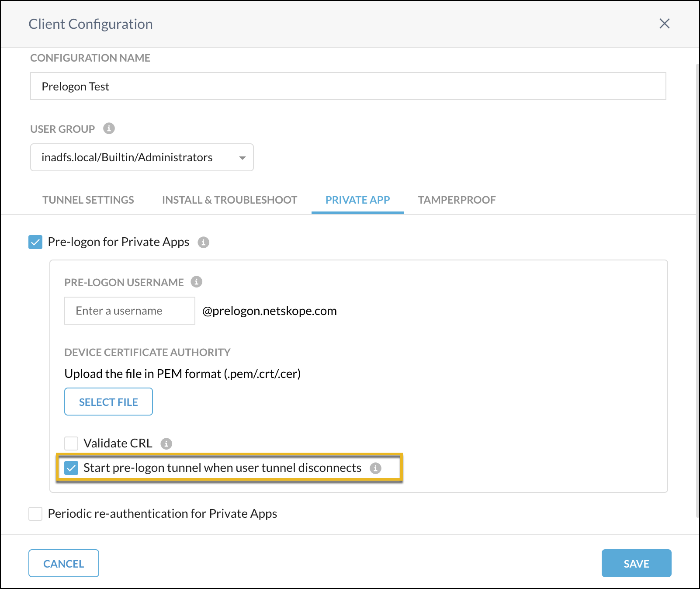This screenshot has width=700, height=589.
Task: Open the Install & Troubleshoot tab
Action: tap(229, 200)
